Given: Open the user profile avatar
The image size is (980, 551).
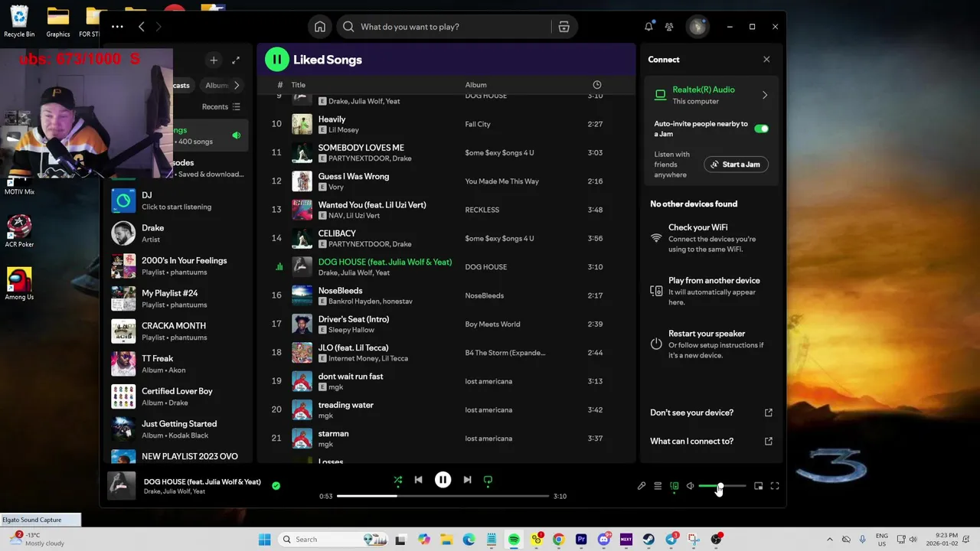Looking at the screenshot, I should pos(697,27).
